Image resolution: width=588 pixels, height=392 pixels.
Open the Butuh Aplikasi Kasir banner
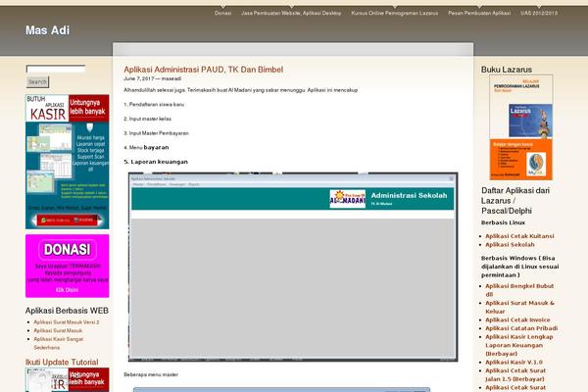pyautogui.click(x=67, y=162)
